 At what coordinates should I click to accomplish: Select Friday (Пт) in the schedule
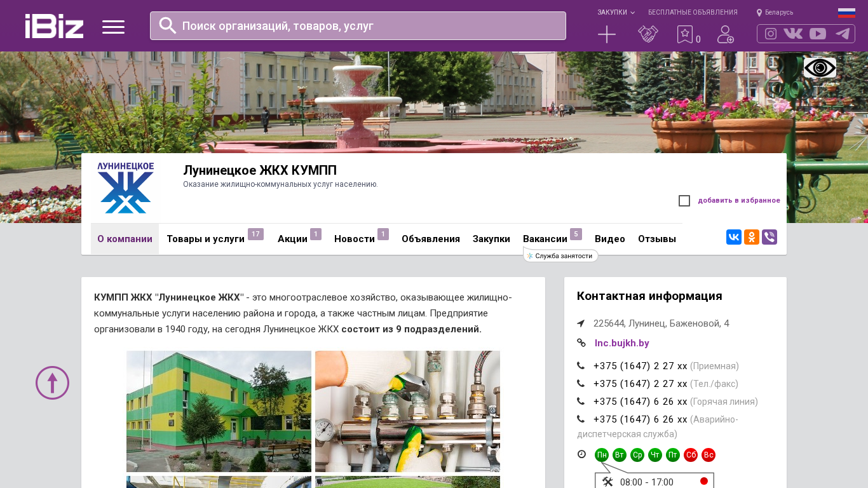[x=673, y=455]
